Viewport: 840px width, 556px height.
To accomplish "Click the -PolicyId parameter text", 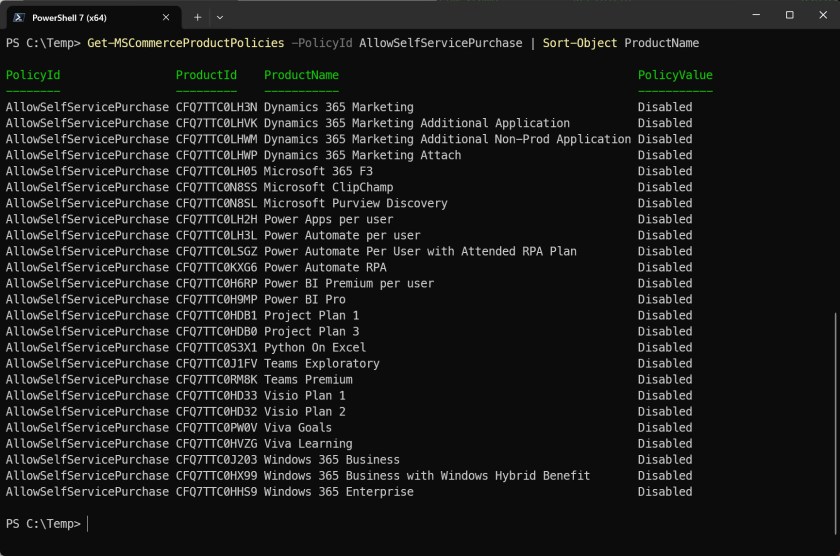I will click(x=322, y=43).
